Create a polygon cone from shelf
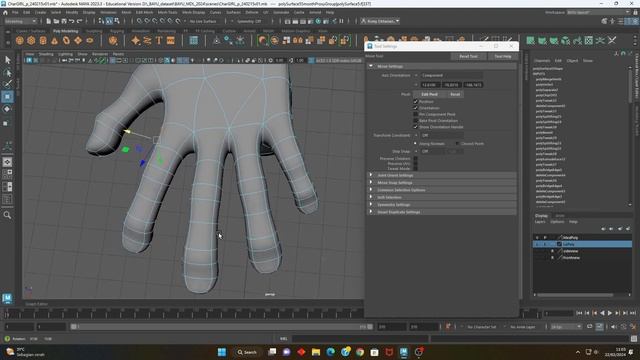Image resolution: width=640 pixels, height=360 pixels. [55, 40]
